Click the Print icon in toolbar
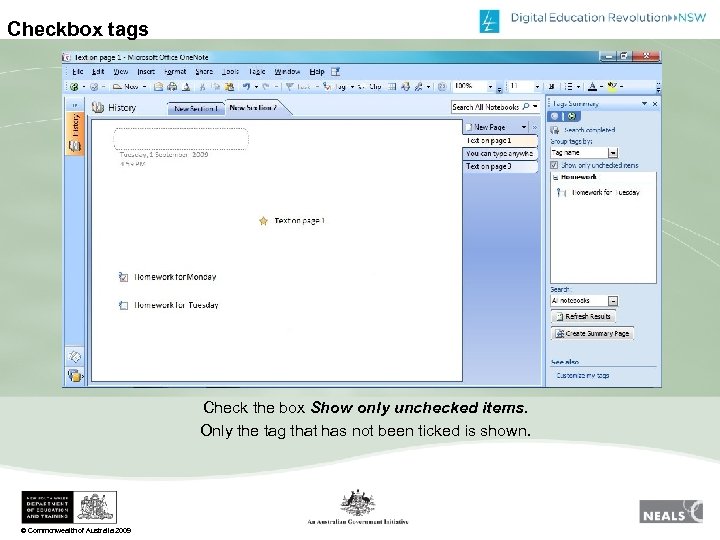The height and width of the screenshot is (540, 720). click(x=172, y=86)
